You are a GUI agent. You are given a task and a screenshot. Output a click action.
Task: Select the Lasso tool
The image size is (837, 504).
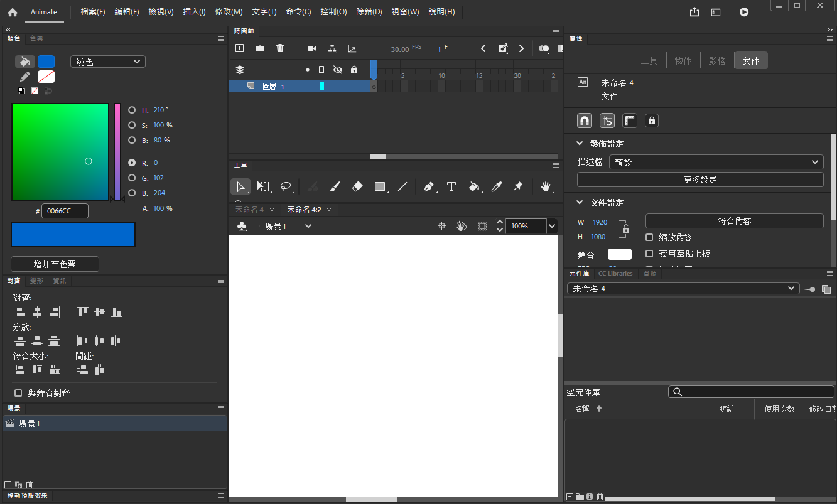tap(286, 186)
